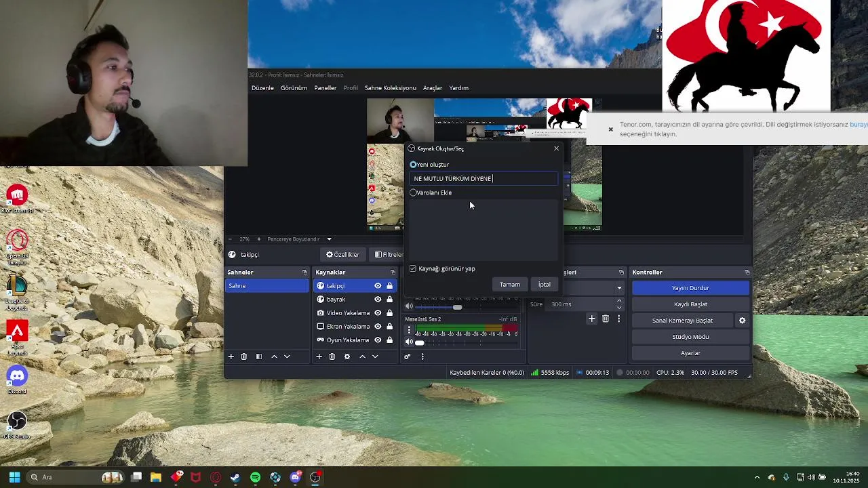This screenshot has height=488, width=868.
Task: Open the Düzenle menu
Action: pyautogui.click(x=262, y=88)
